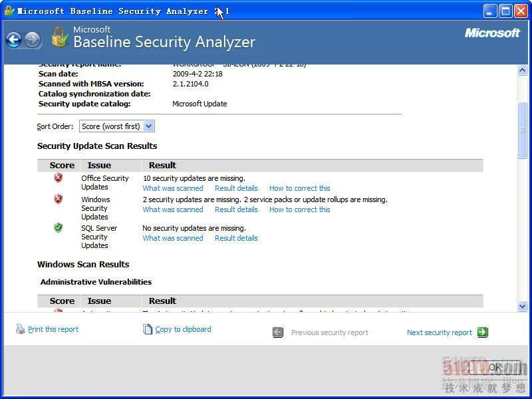Click the scrollbar up arrow

522,70
